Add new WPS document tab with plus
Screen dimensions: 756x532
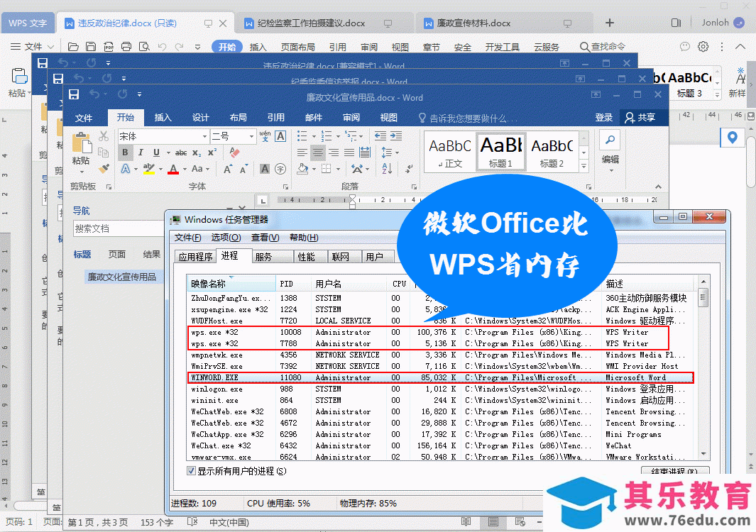click(610, 23)
